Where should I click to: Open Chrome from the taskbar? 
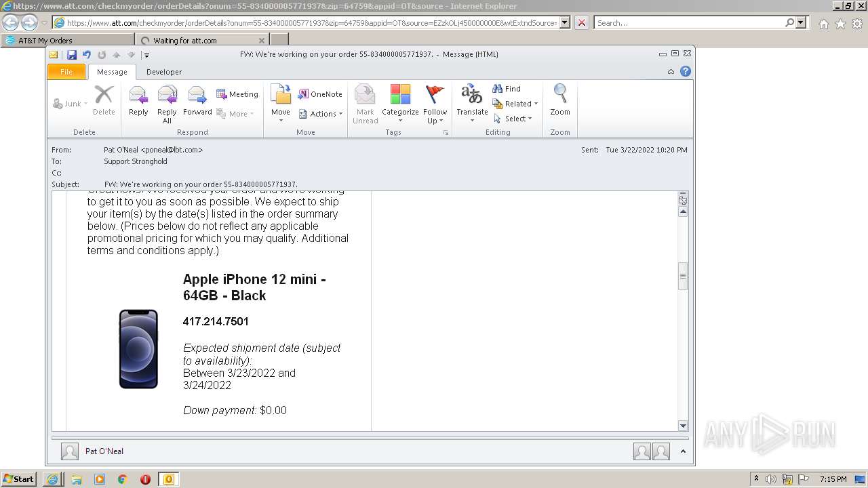[x=122, y=479]
